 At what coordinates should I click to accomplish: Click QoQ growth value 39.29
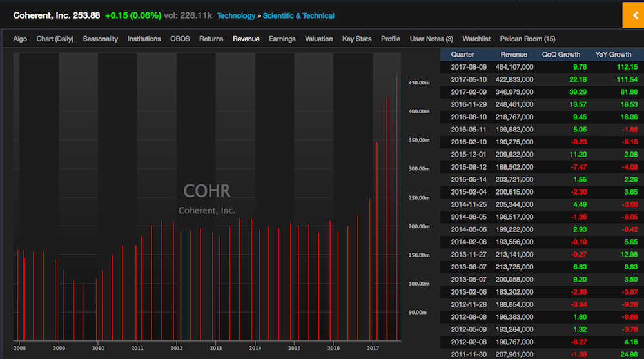(578, 92)
